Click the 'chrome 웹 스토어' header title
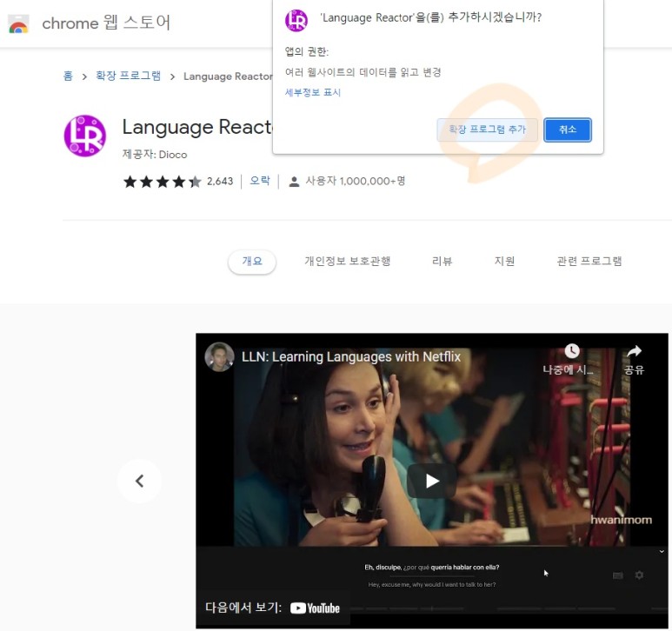The image size is (672, 631). point(106,23)
